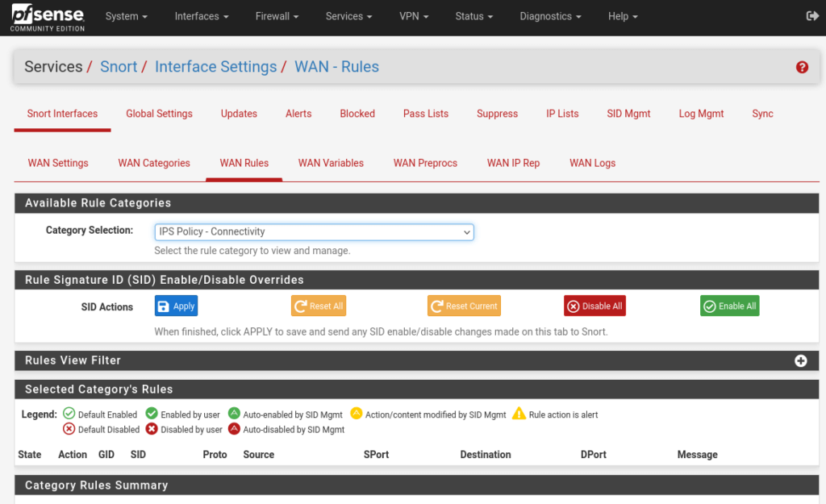Click the Default Disabled legend icon
This screenshot has height=504, width=826.
pyautogui.click(x=69, y=429)
